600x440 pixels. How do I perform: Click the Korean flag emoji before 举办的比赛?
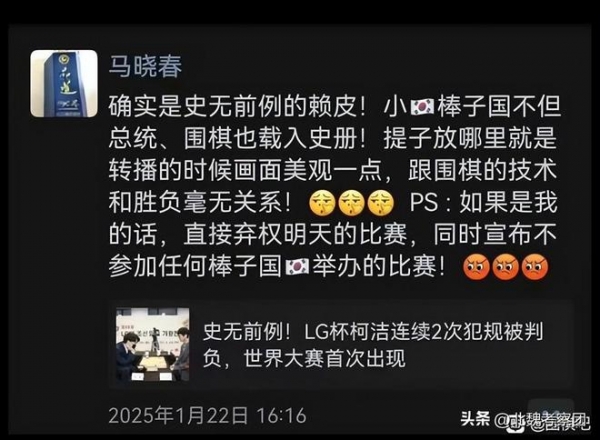(x=297, y=267)
